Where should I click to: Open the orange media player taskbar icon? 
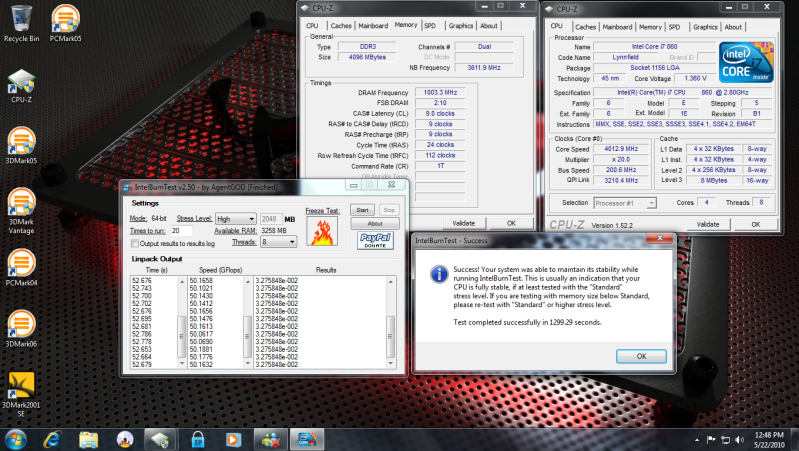click(x=233, y=439)
